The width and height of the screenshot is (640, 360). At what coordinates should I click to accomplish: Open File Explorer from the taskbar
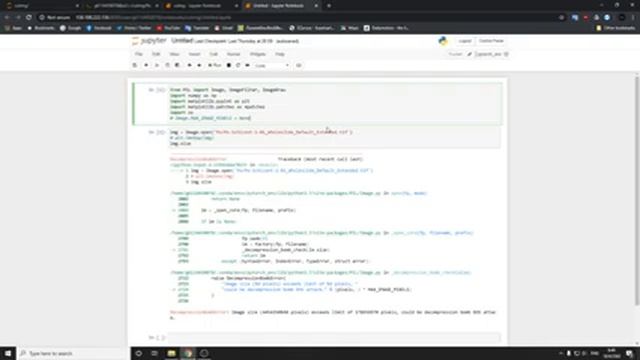pos(171,353)
